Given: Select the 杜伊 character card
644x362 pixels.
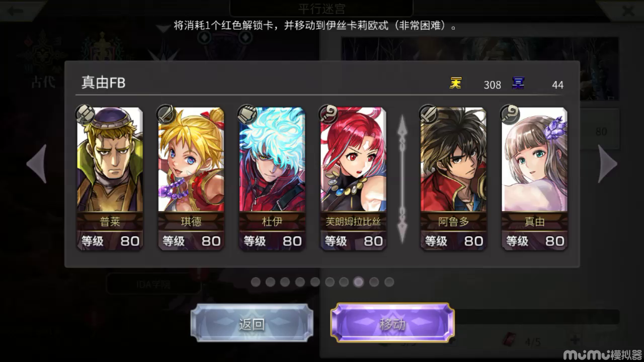Looking at the screenshot, I should (x=272, y=178).
